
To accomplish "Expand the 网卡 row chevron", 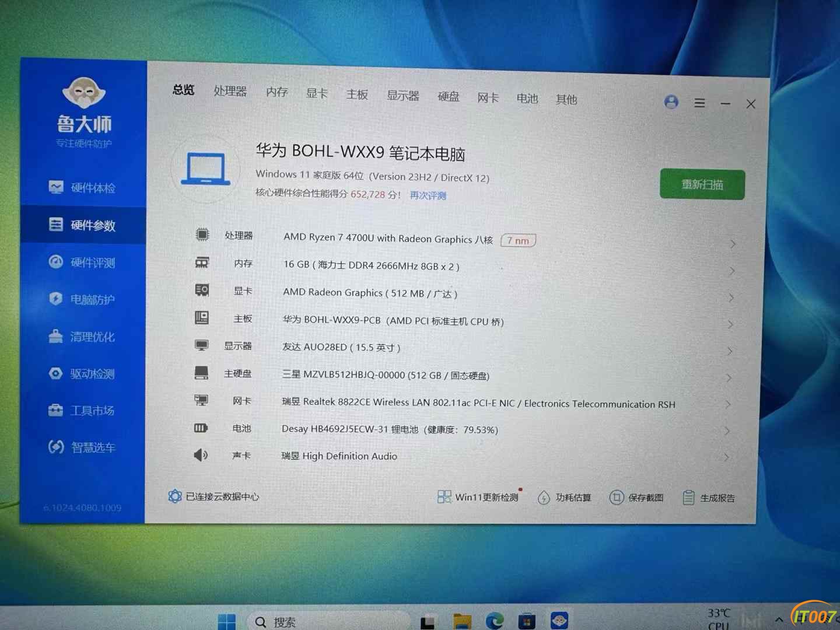I will 729,404.
